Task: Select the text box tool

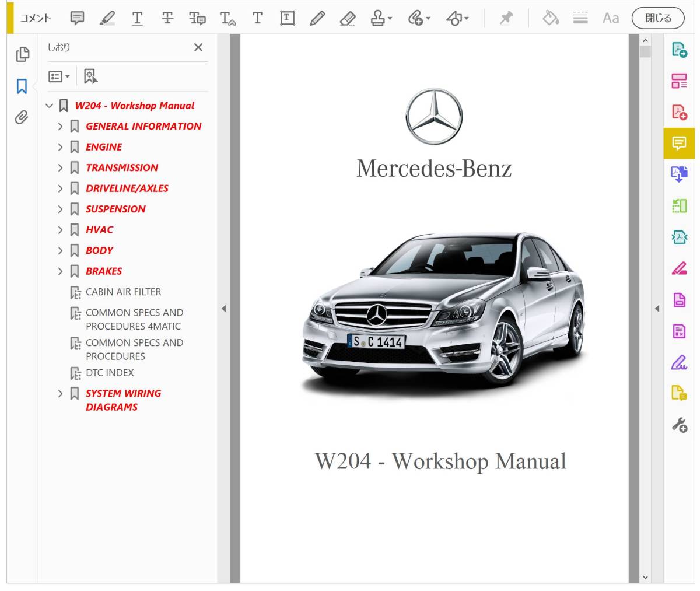Action: pyautogui.click(x=287, y=18)
